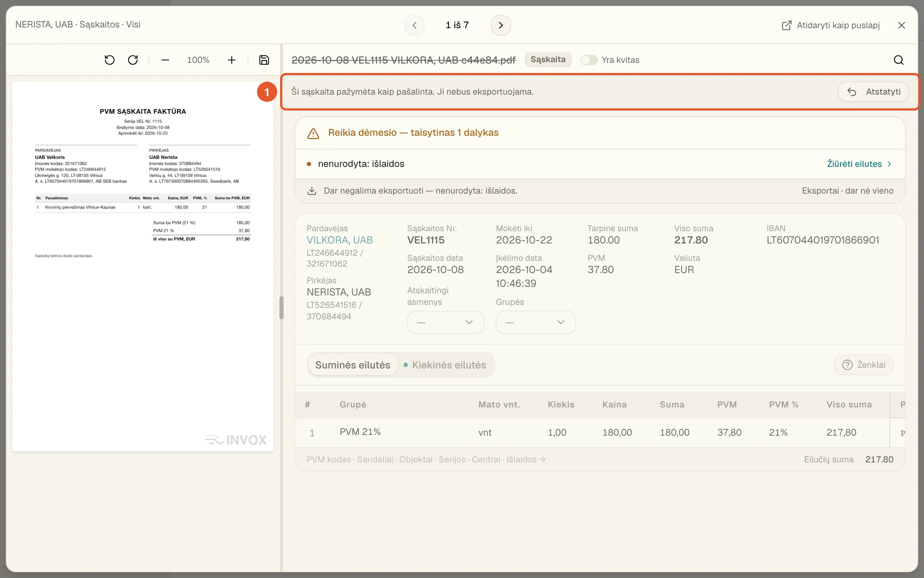Image resolution: width=924 pixels, height=578 pixels.
Task: Click Viso suma value 217.80 in details
Action: [x=691, y=240]
